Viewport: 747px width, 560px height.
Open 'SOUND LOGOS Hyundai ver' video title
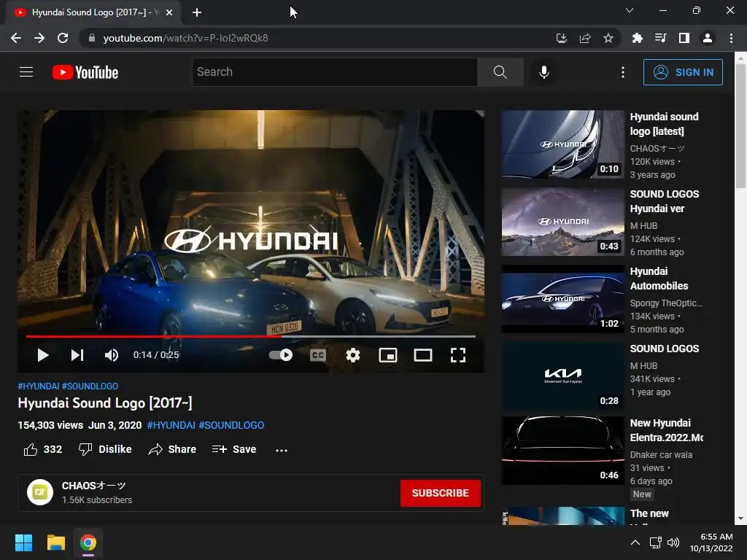click(x=664, y=201)
